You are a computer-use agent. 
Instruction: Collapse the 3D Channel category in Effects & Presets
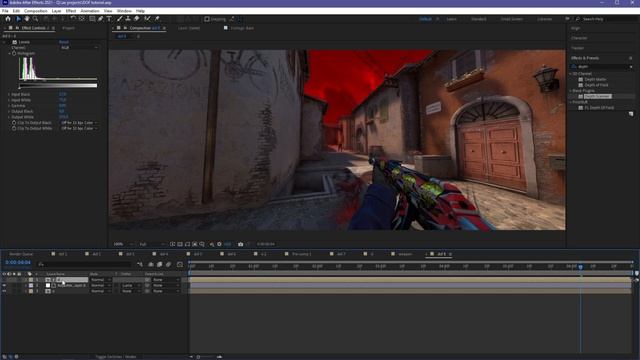click(571, 73)
